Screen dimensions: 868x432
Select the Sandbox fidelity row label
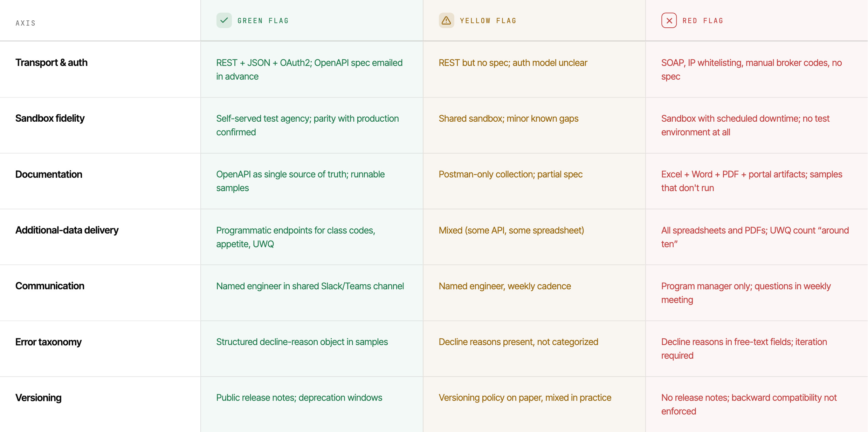(50, 118)
